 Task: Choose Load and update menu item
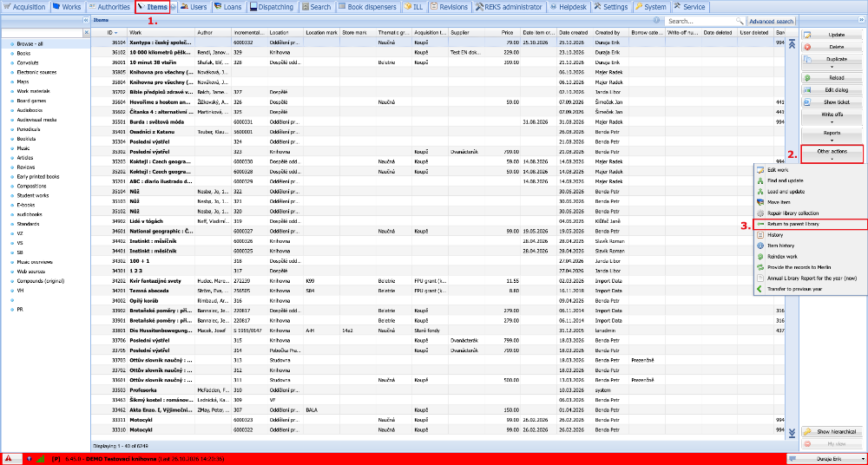click(809, 192)
